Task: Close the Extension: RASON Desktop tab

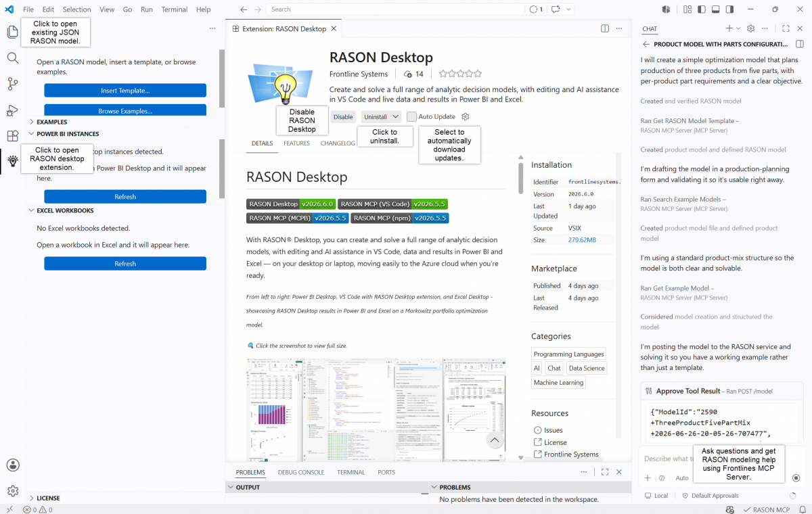Action: [334, 29]
